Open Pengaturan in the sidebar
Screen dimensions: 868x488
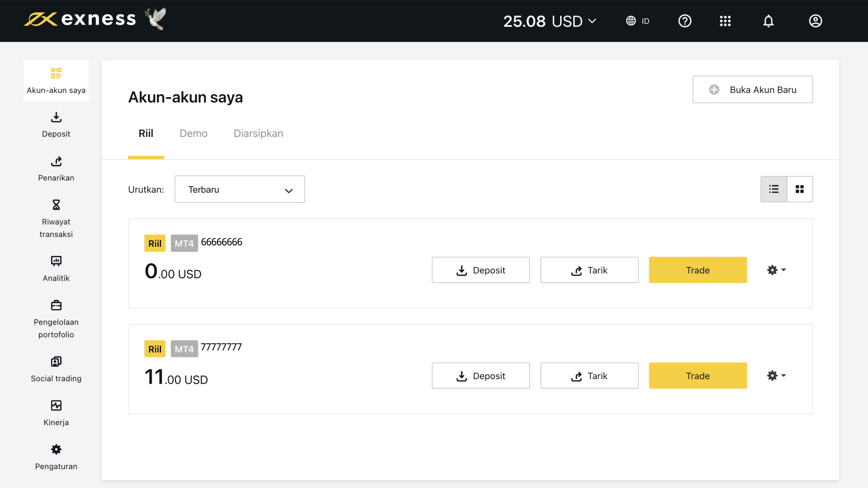56,457
